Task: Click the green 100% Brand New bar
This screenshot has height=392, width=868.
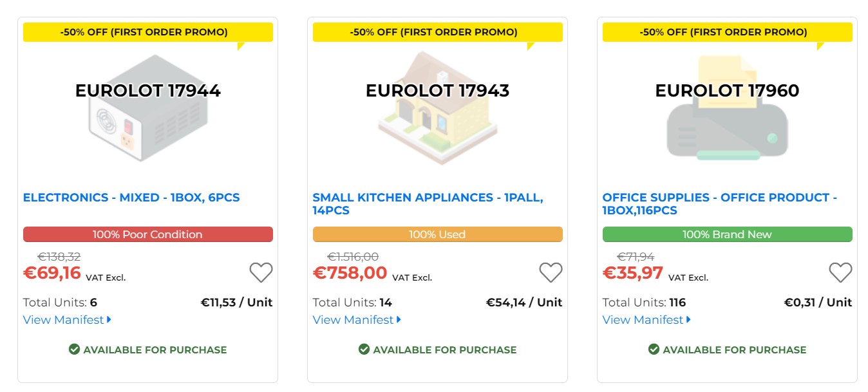Action: (727, 234)
